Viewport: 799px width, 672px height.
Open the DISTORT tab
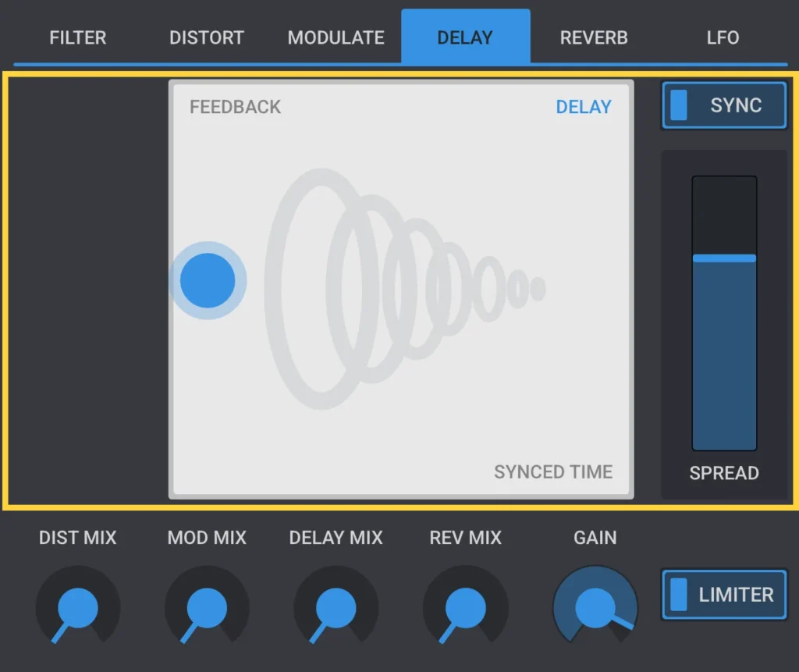[207, 37]
